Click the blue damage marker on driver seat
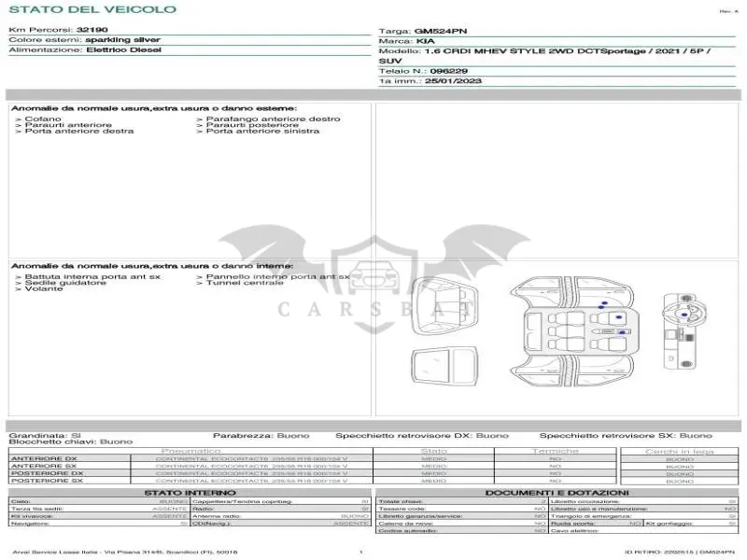747x560 pixels. [x=619, y=317]
